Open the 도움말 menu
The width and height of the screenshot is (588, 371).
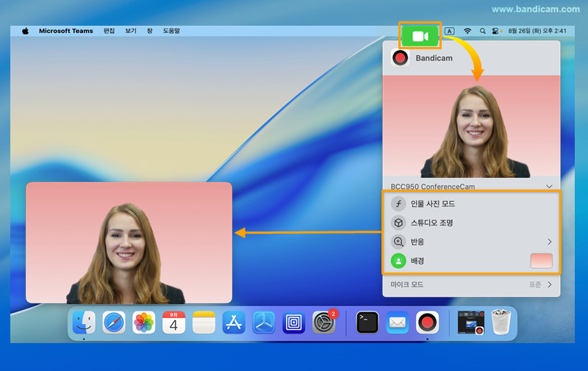171,31
